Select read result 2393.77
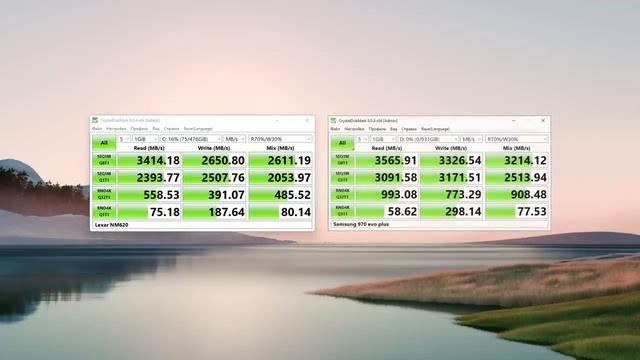This screenshot has height=360, width=640. click(149, 177)
